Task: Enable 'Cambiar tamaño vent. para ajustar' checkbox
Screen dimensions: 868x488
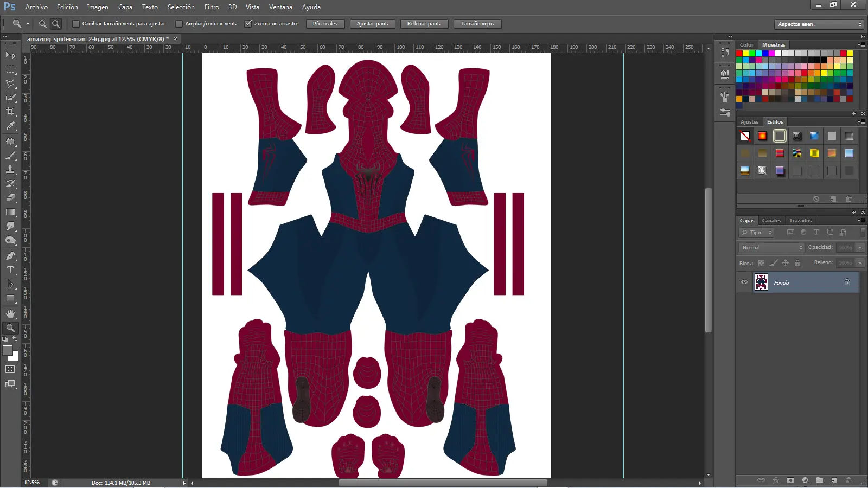Action: pos(76,24)
